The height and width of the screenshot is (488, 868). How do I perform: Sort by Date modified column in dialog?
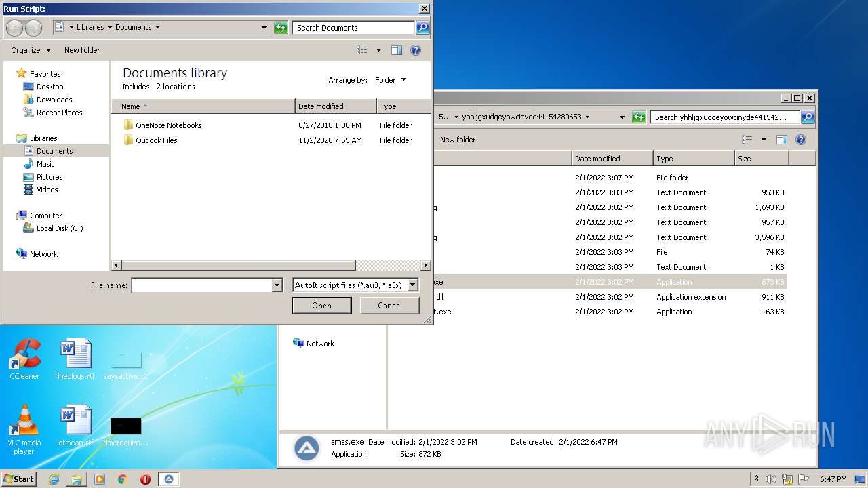[x=336, y=106]
